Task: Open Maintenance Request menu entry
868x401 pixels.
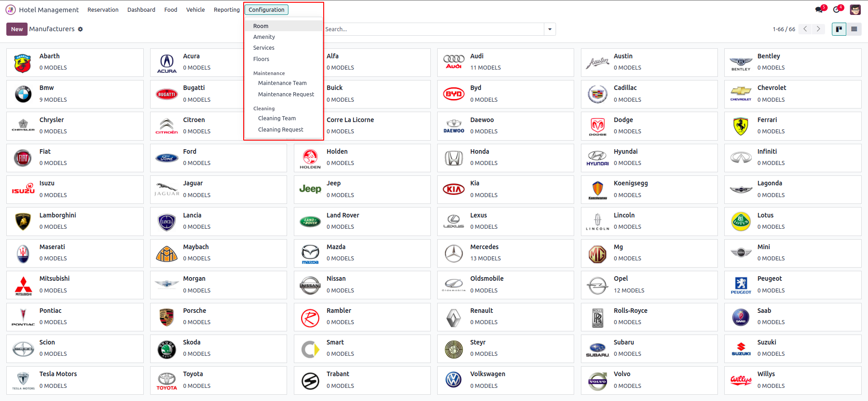Action: pyautogui.click(x=283, y=94)
